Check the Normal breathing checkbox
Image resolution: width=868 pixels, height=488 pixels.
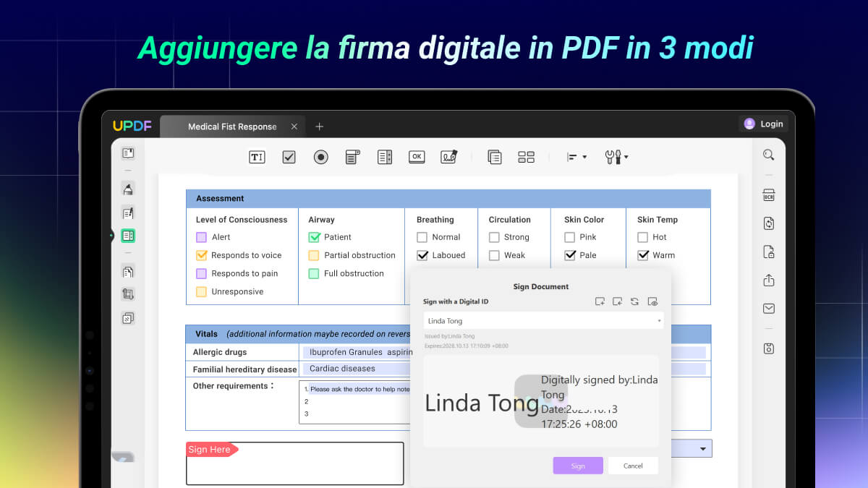tap(422, 236)
